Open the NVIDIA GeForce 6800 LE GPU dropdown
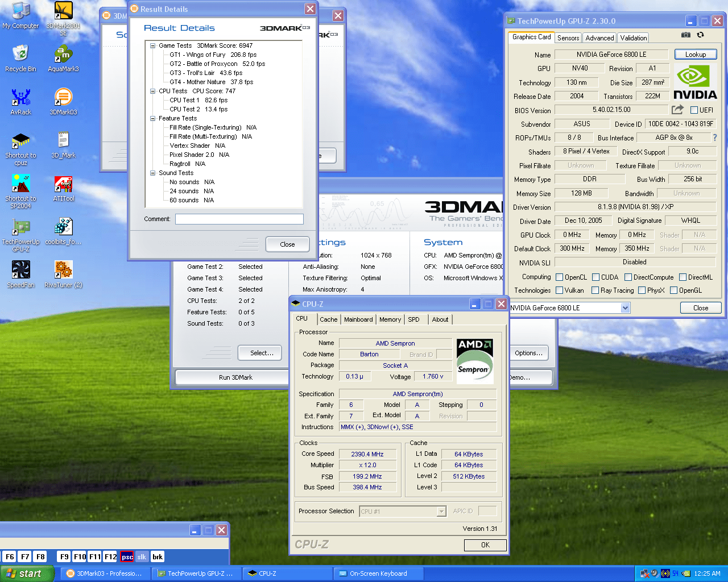This screenshot has width=728, height=582. pyautogui.click(x=625, y=307)
